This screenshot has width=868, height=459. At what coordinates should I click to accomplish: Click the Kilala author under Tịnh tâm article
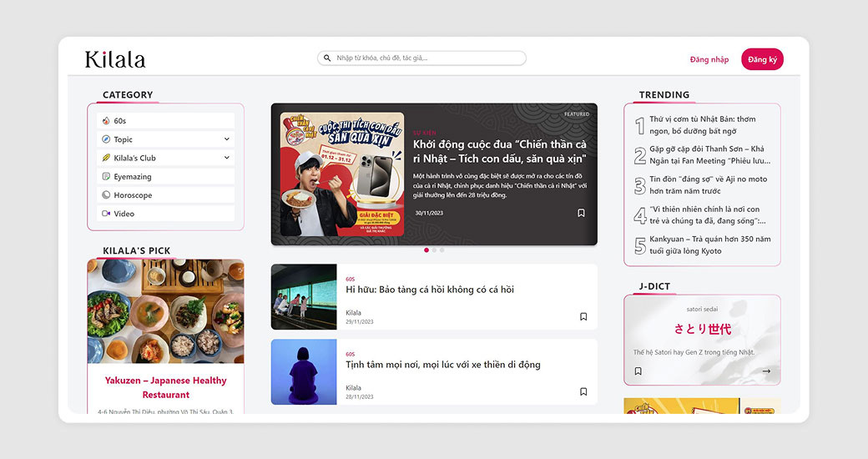click(353, 388)
